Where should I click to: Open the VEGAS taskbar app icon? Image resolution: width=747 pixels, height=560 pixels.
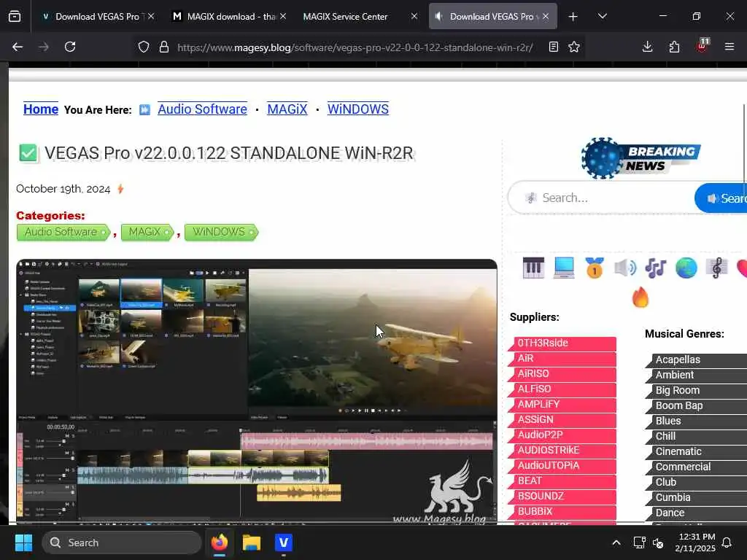[284, 542]
